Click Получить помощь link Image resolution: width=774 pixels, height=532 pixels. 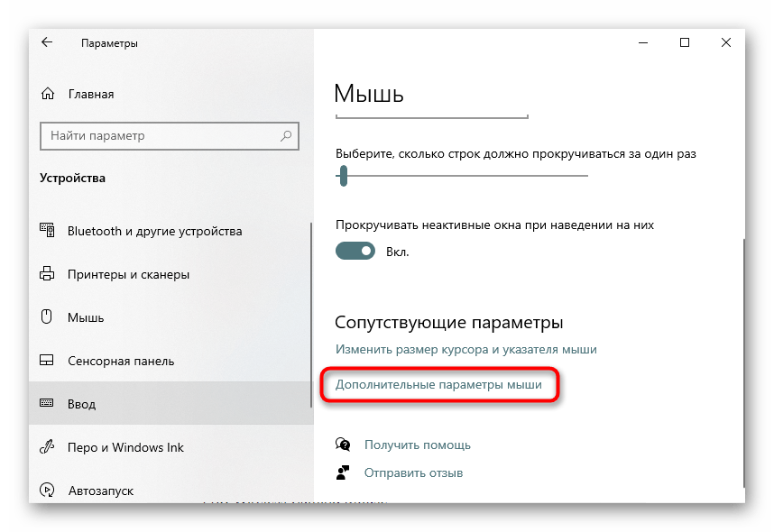(417, 445)
